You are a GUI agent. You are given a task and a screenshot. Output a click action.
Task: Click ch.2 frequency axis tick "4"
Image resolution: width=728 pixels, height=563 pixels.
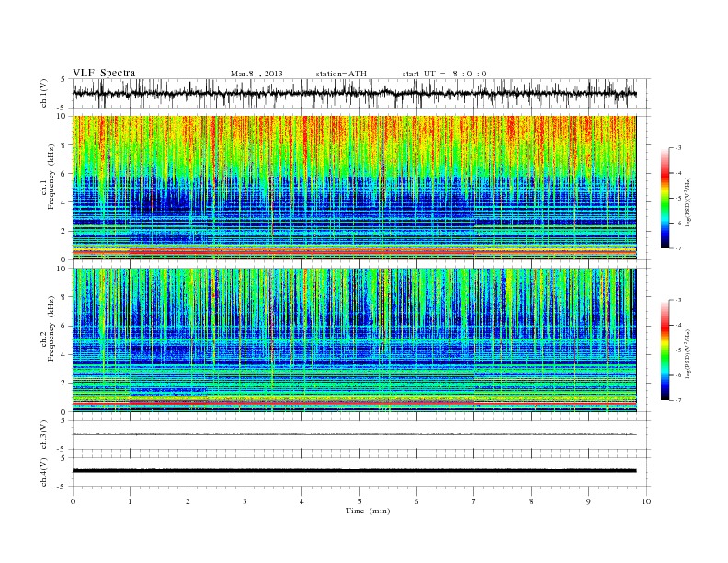click(x=64, y=354)
